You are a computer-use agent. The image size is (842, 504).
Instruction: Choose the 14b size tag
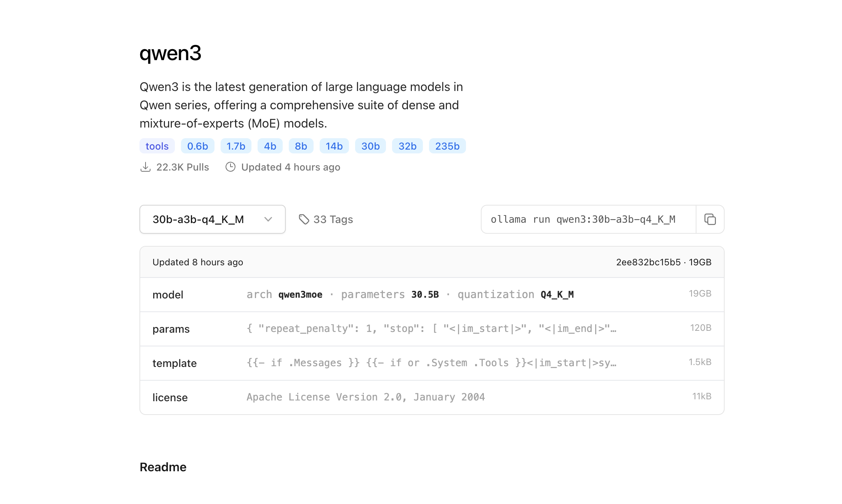click(x=334, y=146)
